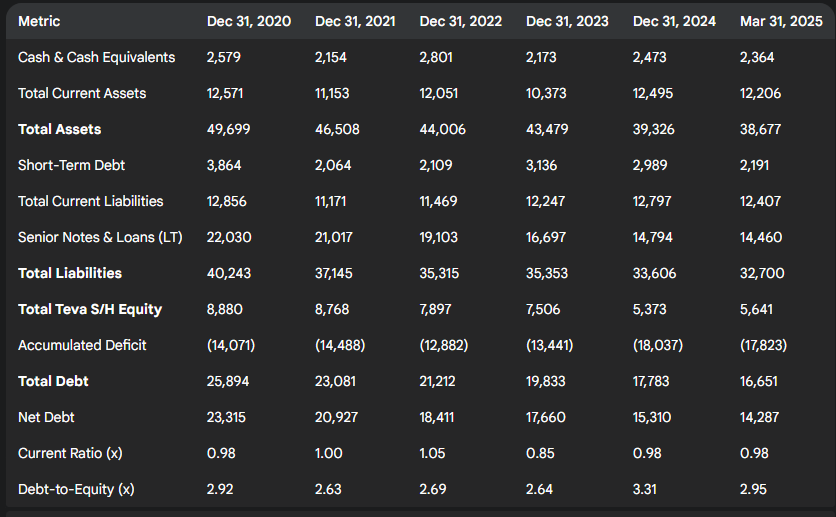Select net debt value 18,411
The height and width of the screenshot is (517, 836).
pyautogui.click(x=437, y=417)
